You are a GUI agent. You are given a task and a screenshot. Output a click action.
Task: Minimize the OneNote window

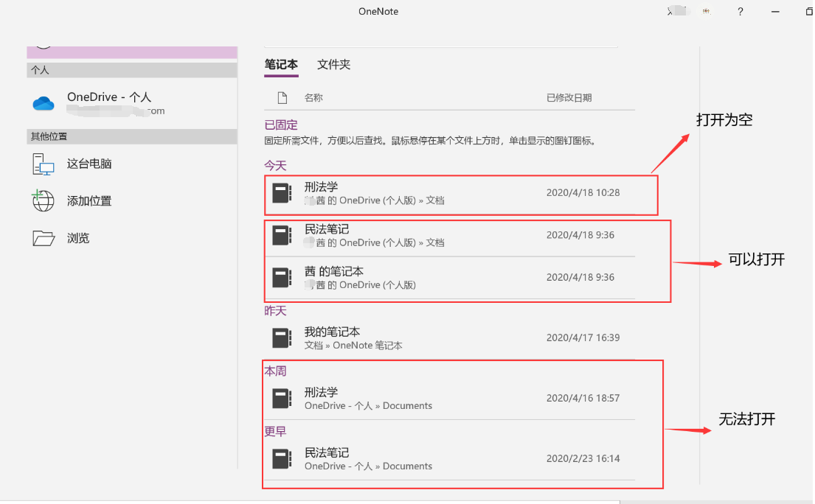tap(775, 11)
